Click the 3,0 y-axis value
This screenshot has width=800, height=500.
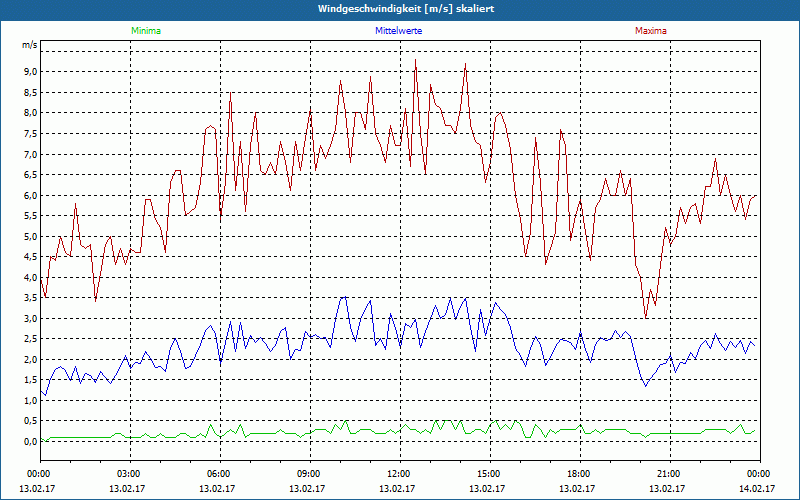point(31,318)
